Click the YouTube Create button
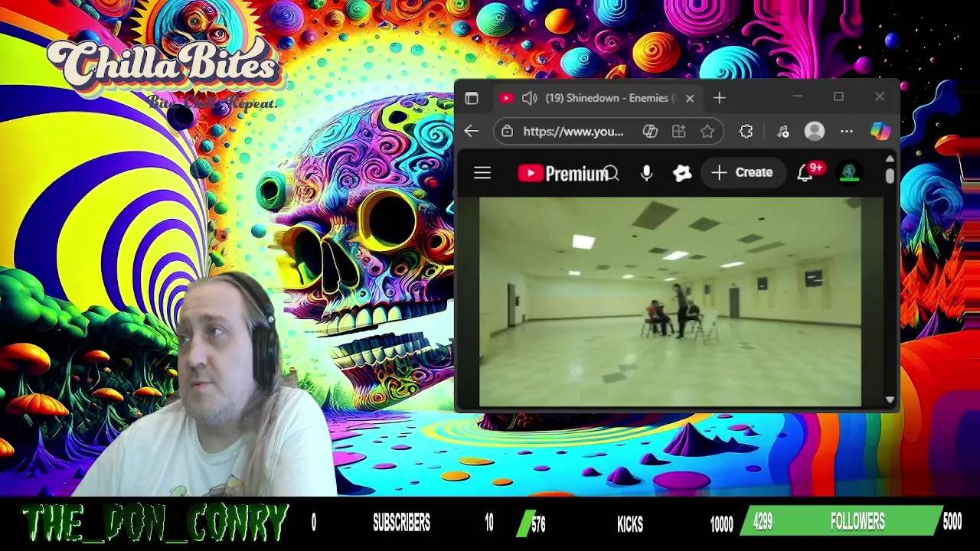The image size is (980, 551). [742, 173]
